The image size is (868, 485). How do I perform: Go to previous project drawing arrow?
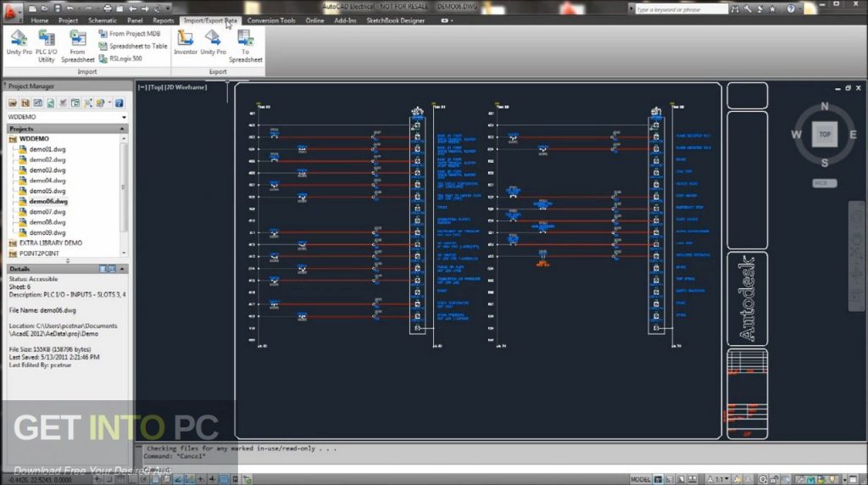pyautogui.click(x=133, y=8)
